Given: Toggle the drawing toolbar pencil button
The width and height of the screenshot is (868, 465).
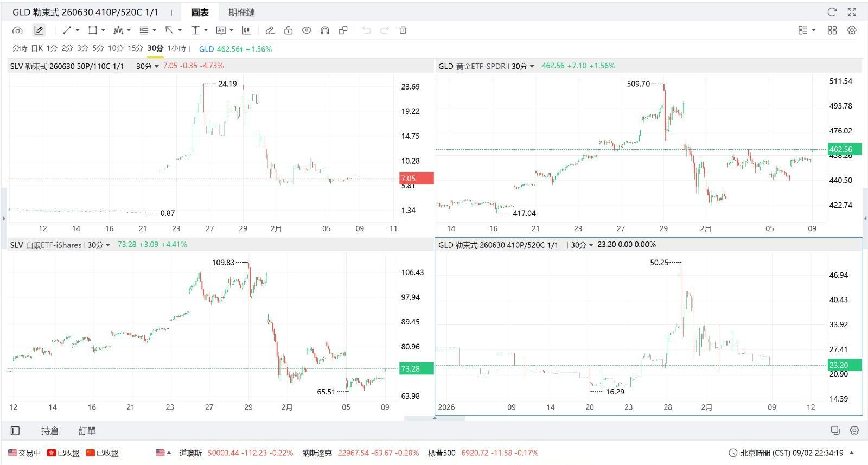Looking at the screenshot, I should coord(39,30).
